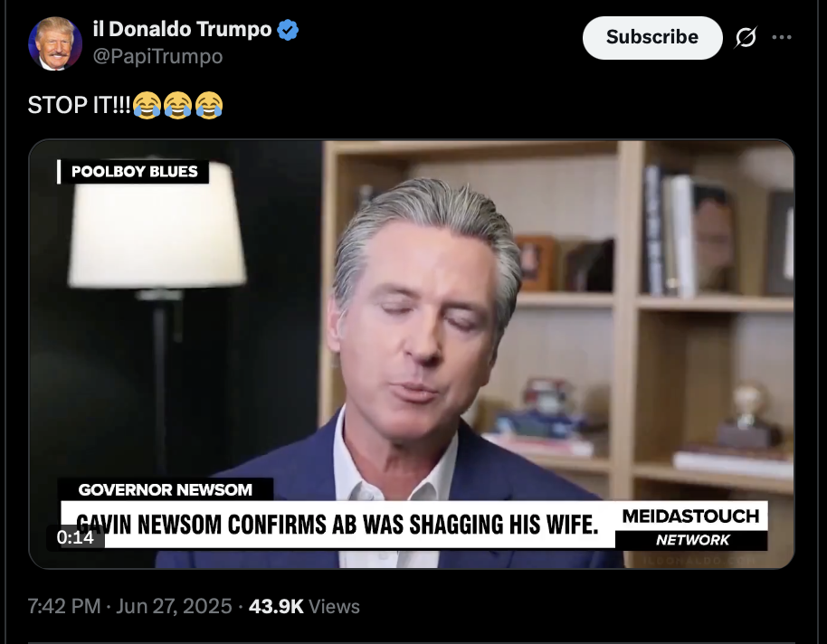The image size is (827, 644).
Task: View the 43.9K Views analytics
Action: tap(304, 606)
